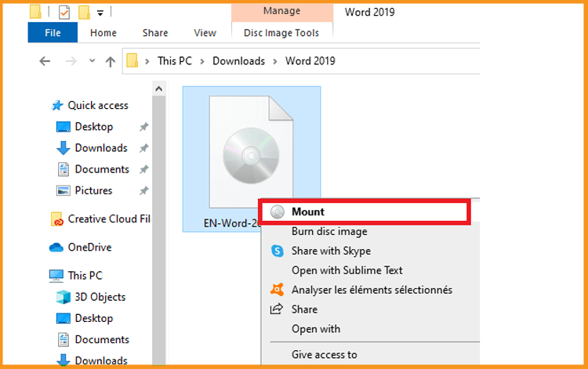Click the pin icon beside Downloads
The width and height of the screenshot is (588, 369).
tap(144, 148)
